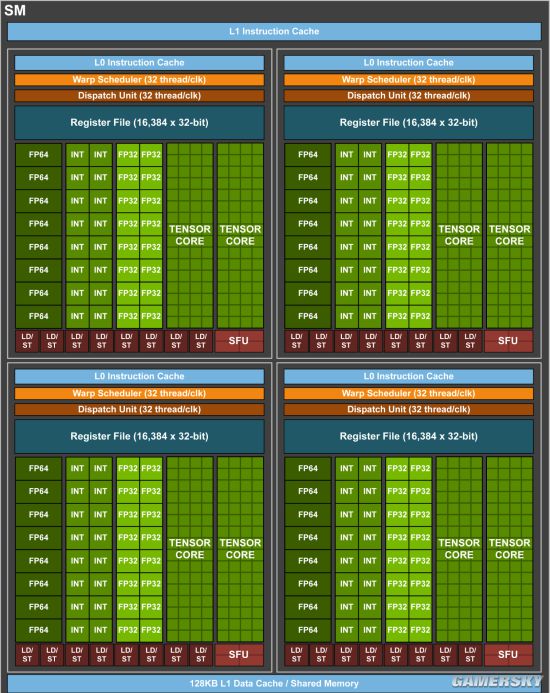Click Warp Scheduler bar in lower-right block
The width and height of the screenshot is (550, 693).
point(409,393)
